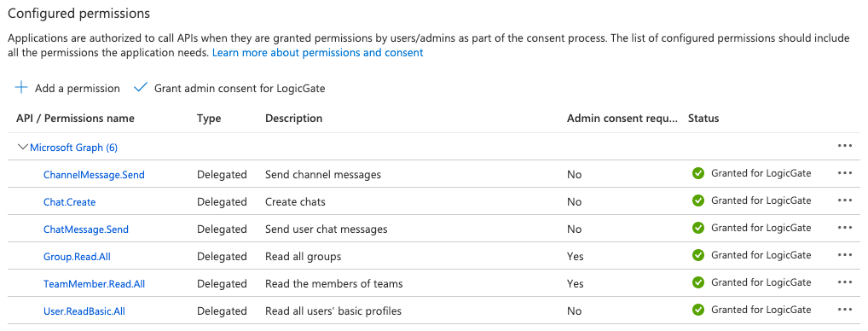
Task: Select the Create chats description
Action: [x=295, y=202]
